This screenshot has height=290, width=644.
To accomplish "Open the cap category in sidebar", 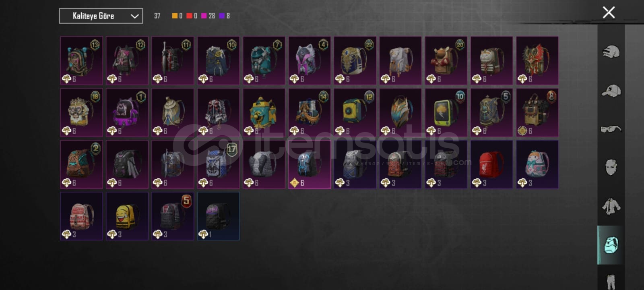I will point(611,91).
